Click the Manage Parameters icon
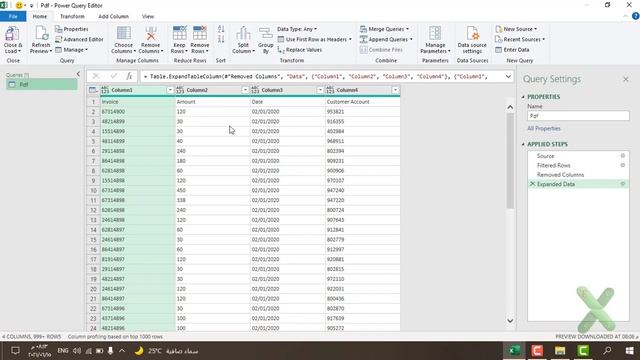This screenshot has height=360, width=640. [435, 33]
